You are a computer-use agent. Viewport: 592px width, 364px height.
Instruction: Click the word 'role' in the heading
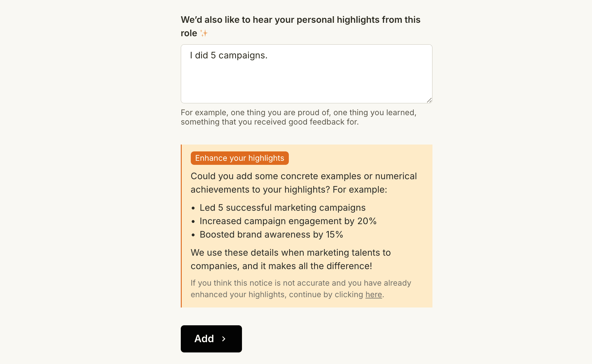(x=189, y=33)
